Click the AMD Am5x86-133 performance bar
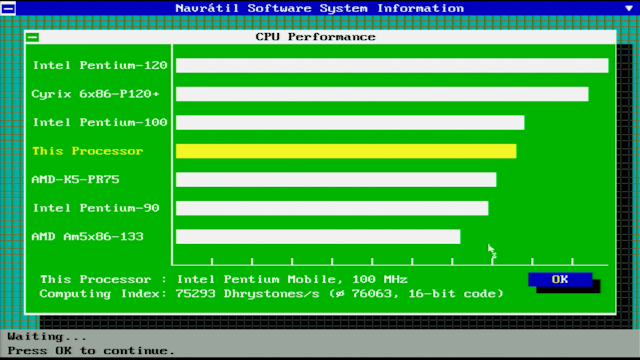 click(318, 237)
